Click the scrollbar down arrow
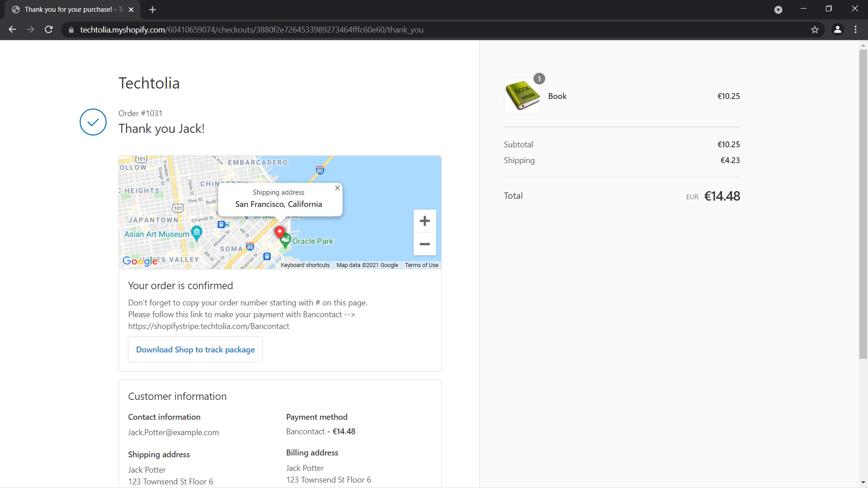The height and width of the screenshot is (488, 868). coord(863,482)
